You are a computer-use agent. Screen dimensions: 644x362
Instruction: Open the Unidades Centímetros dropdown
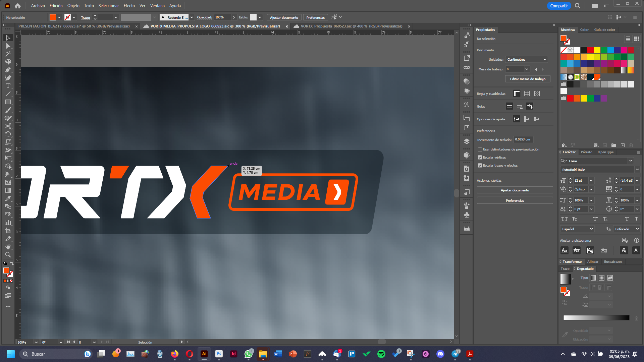527,59
